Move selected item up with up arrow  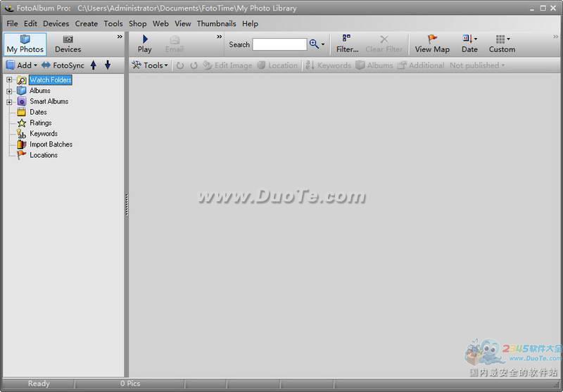[94, 65]
